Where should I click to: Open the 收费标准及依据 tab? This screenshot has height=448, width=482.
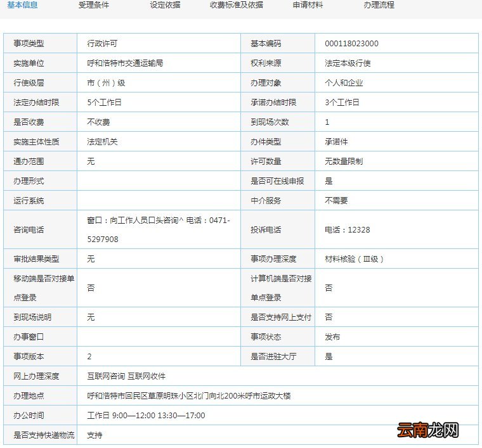coord(237,5)
